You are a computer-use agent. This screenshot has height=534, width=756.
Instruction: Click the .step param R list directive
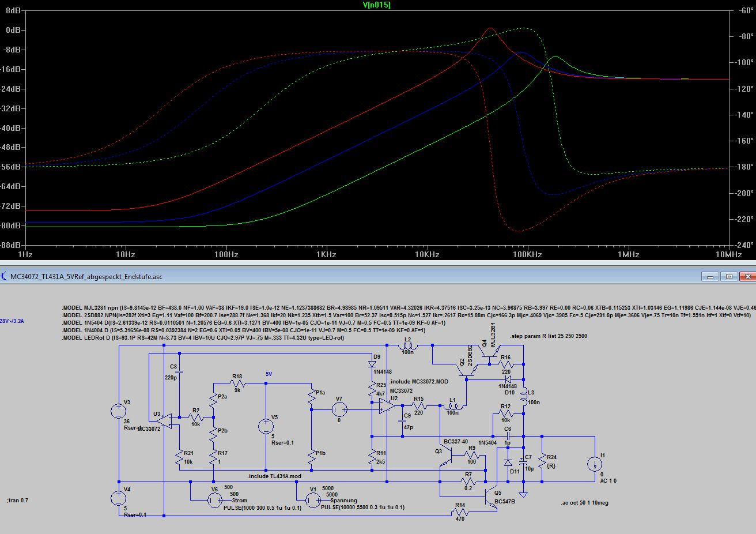click(x=548, y=336)
